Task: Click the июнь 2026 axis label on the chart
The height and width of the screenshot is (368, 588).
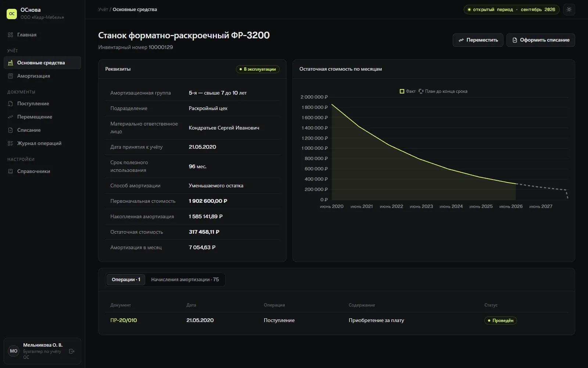Action: 511,206
